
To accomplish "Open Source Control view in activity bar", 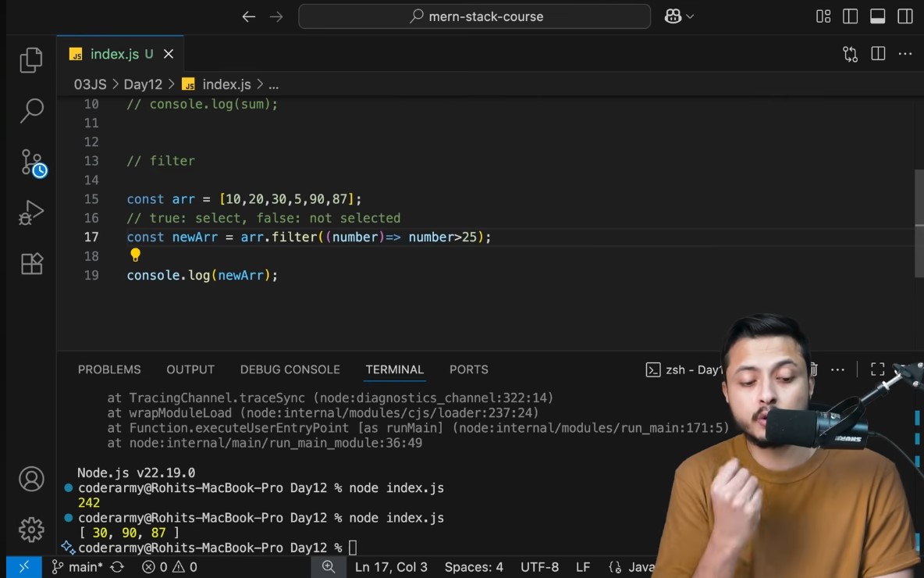I will pyautogui.click(x=33, y=162).
